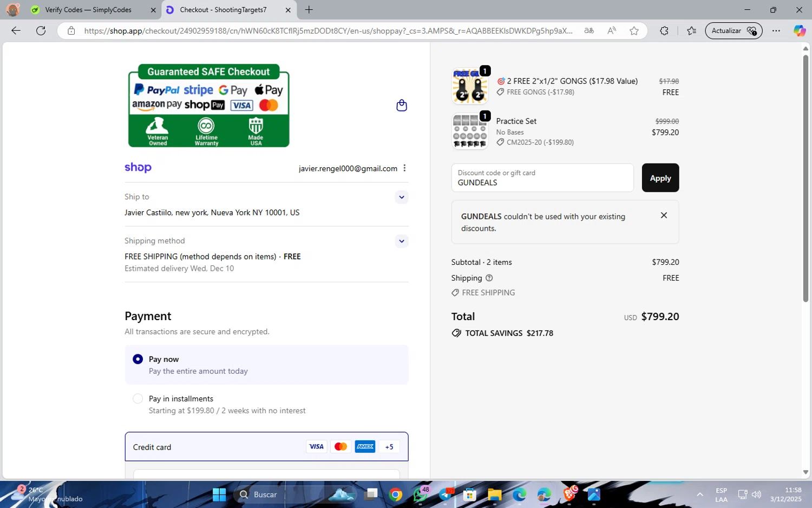The width and height of the screenshot is (812, 508).
Task: Click the email javier.rengel000@gmail.com
Action: (348, 168)
